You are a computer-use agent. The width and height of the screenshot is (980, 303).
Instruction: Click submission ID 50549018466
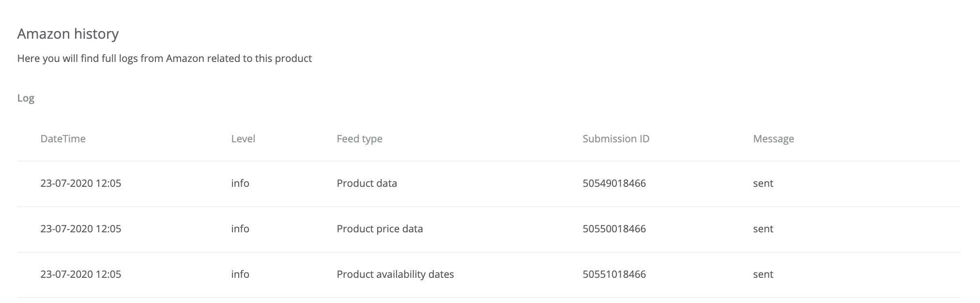(614, 183)
